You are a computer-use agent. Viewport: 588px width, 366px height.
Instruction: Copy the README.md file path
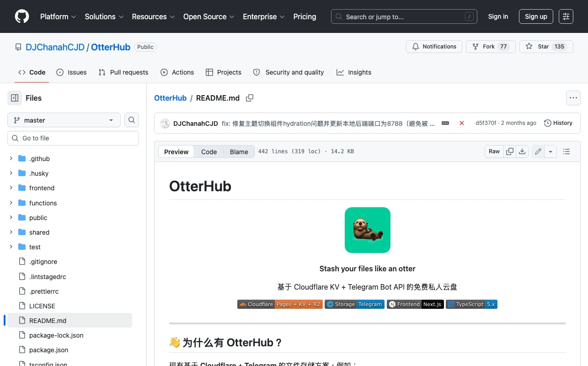[x=250, y=98]
